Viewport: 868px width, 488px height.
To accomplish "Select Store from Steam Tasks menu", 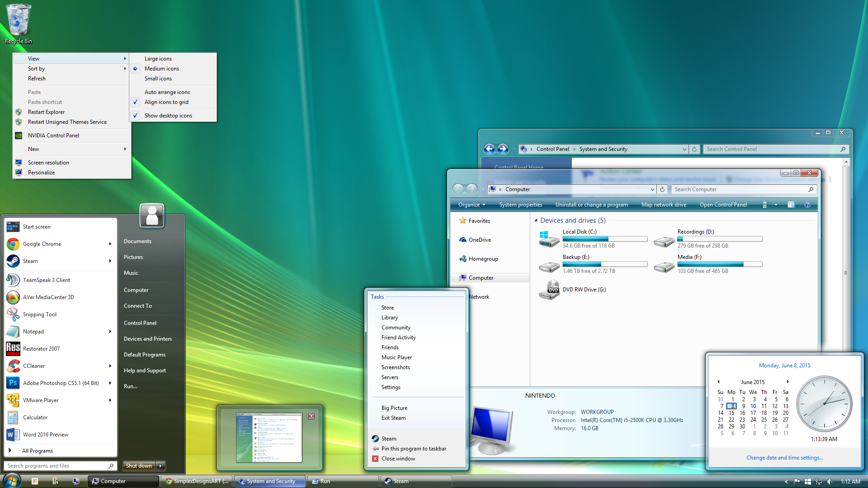I will (387, 307).
